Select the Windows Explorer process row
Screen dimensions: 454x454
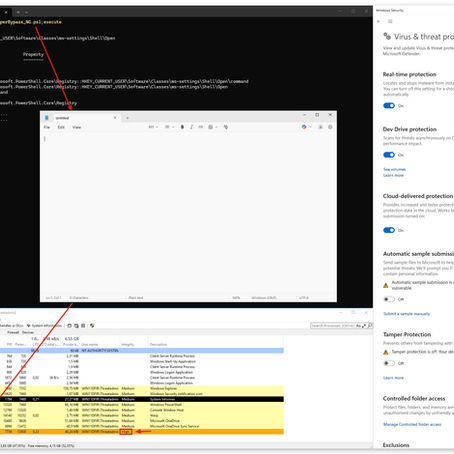(142, 388)
